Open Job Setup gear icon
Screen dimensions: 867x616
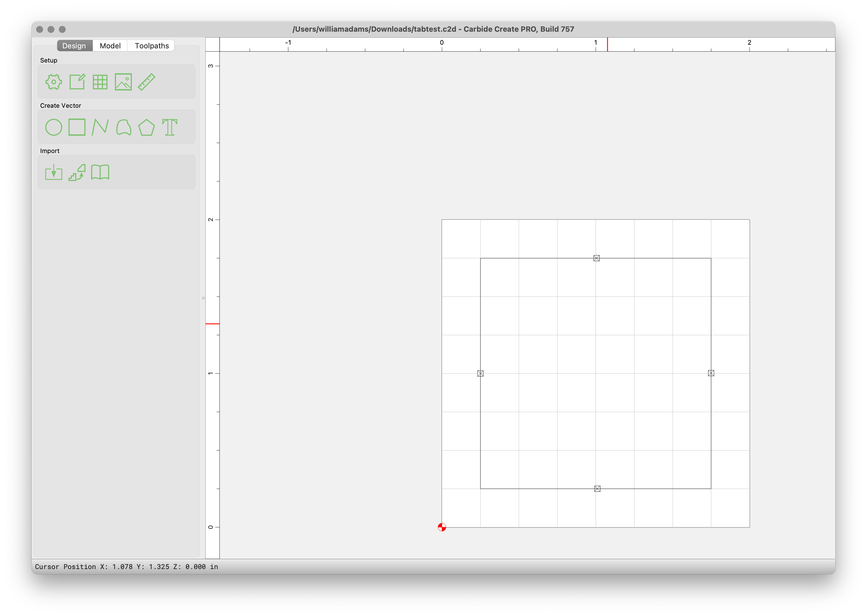tap(53, 82)
